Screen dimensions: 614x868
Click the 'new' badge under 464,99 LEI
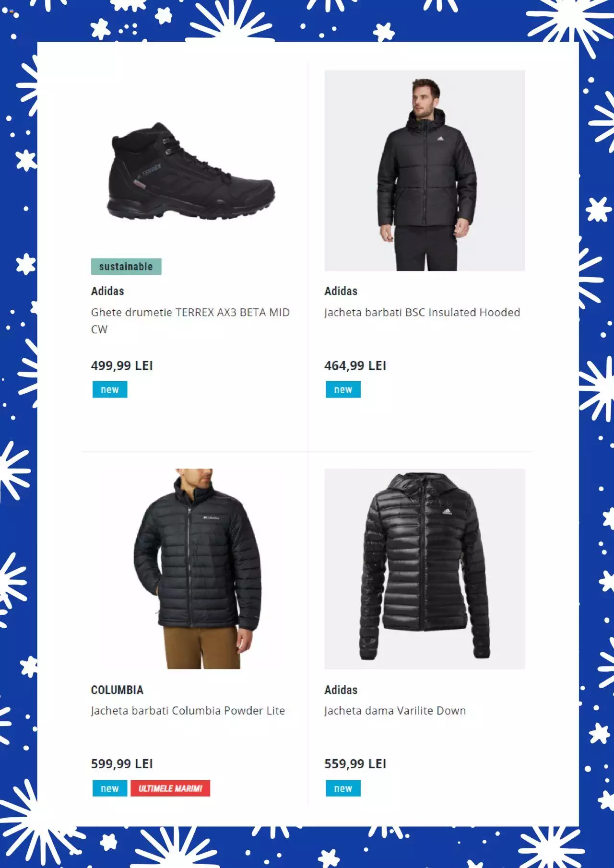[x=343, y=389]
